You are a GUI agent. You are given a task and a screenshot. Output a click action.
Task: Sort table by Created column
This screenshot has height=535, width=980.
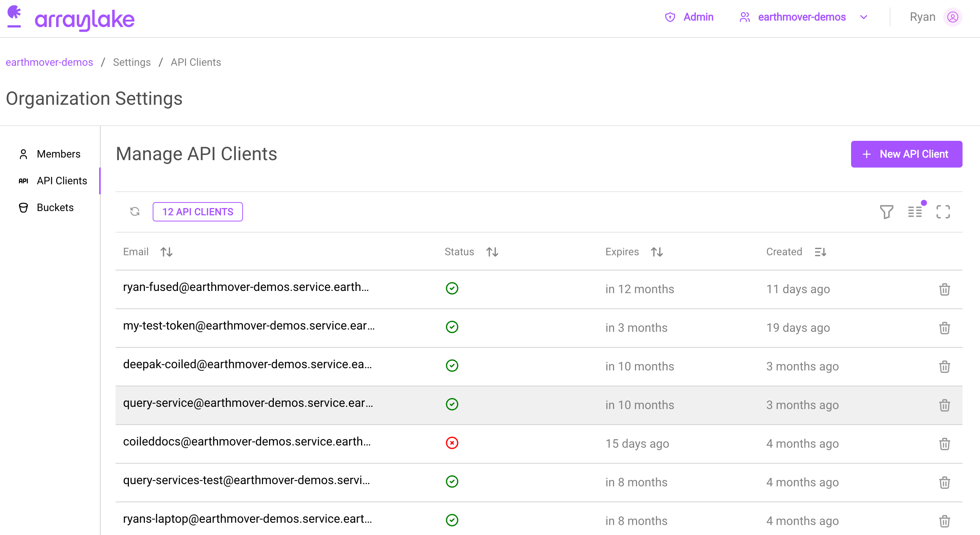point(820,252)
